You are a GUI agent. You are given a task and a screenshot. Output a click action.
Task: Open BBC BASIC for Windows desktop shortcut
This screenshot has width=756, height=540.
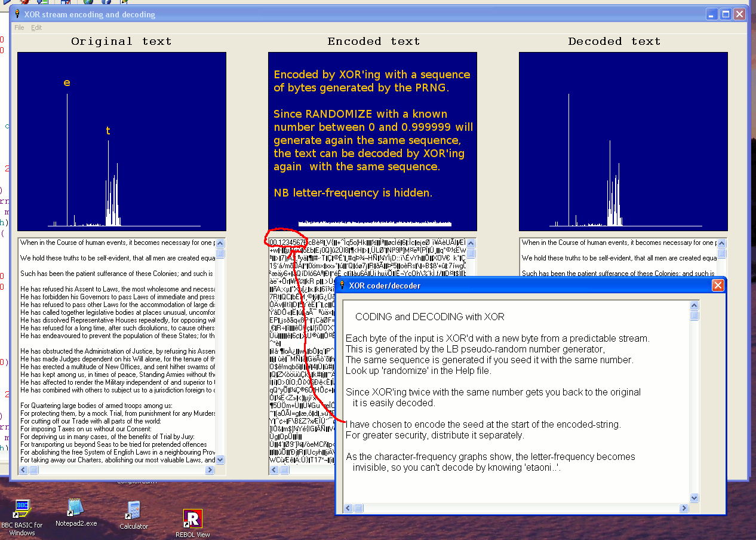click(22, 508)
